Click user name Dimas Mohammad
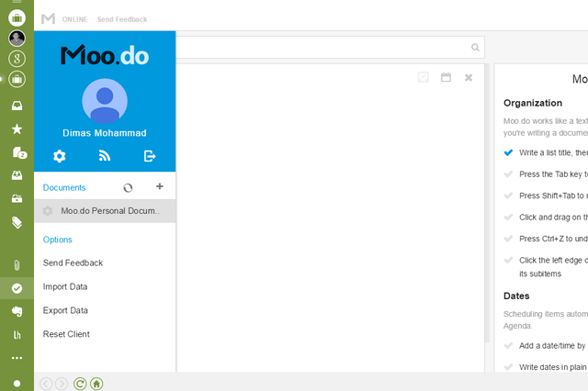Viewport: 588px width, 391px height. (x=105, y=133)
